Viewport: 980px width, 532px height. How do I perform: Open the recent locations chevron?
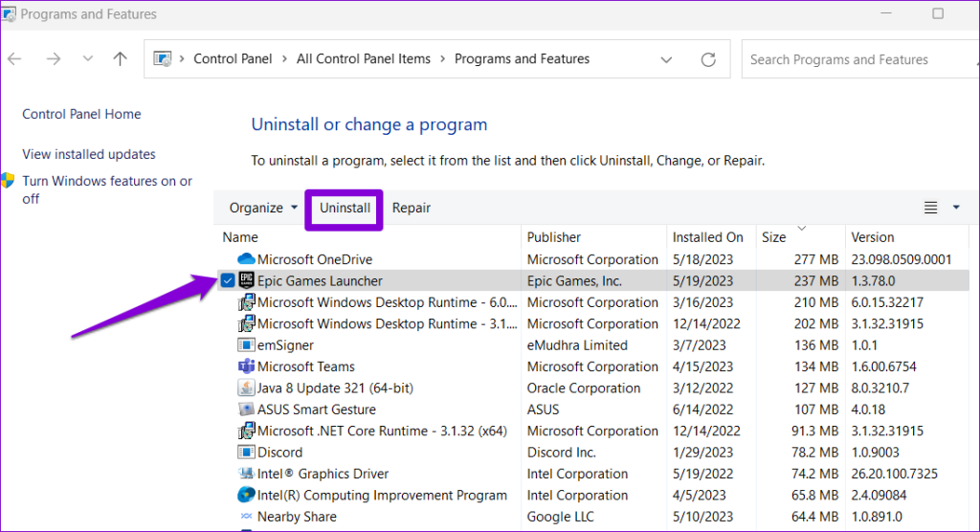coord(87,58)
